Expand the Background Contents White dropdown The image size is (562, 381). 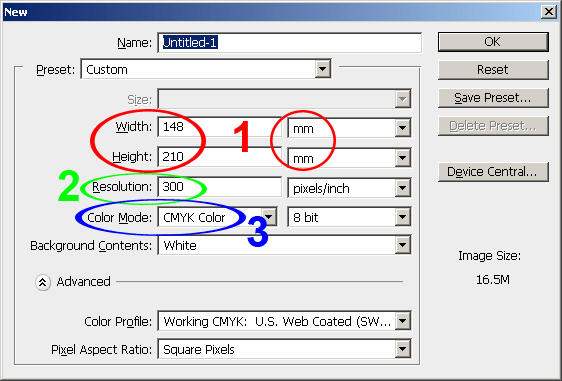coord(284,246)
